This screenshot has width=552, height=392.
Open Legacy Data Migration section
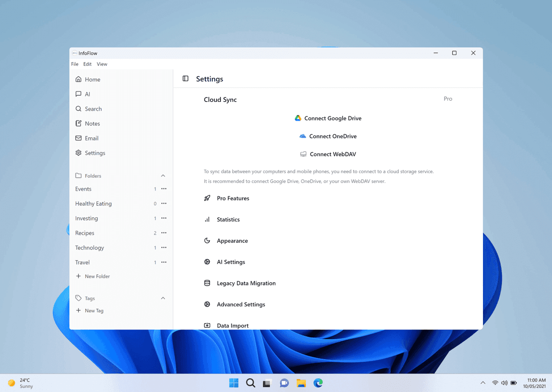(246, 284)
